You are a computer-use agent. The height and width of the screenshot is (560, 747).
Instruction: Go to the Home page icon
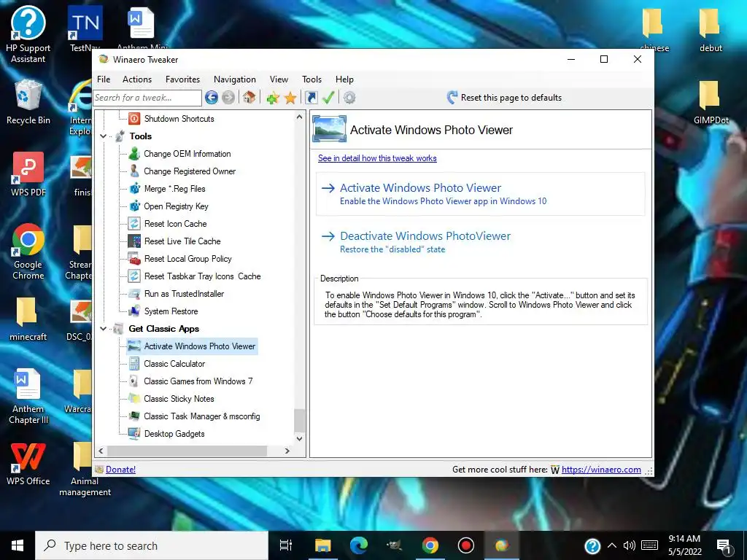[x=249, y=98]
